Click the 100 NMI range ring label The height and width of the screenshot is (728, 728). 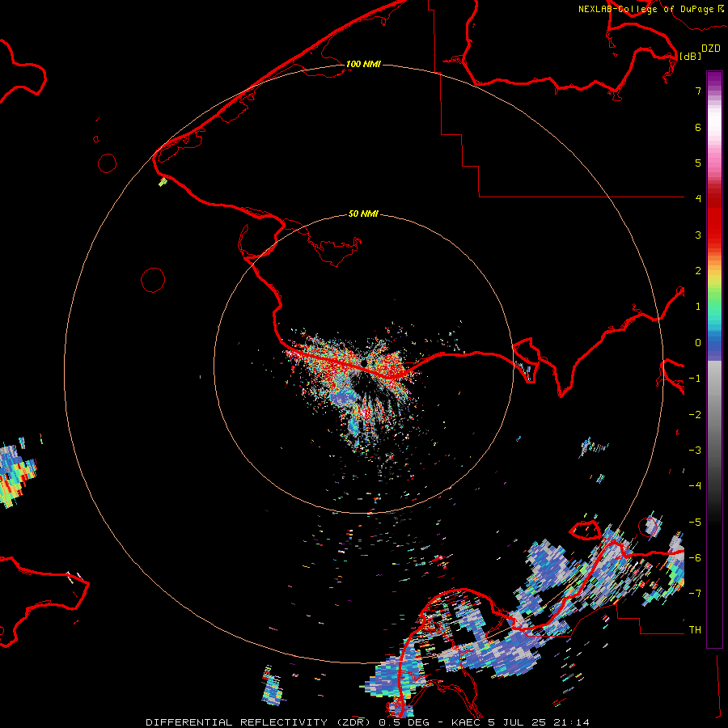click(363, 64)
